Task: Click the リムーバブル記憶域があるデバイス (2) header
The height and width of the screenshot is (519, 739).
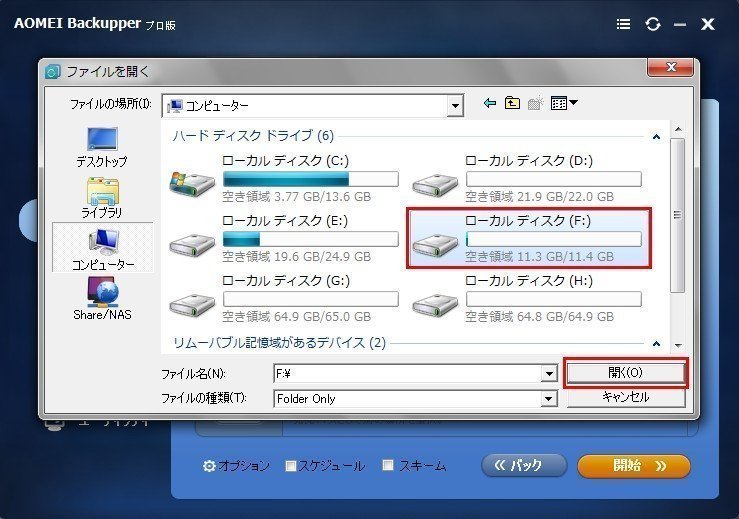Action: (279, 343)
